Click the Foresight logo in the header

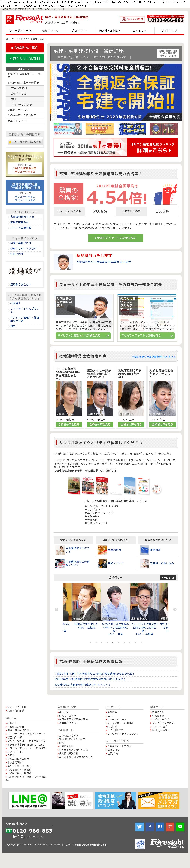click(x=29, y=19)
